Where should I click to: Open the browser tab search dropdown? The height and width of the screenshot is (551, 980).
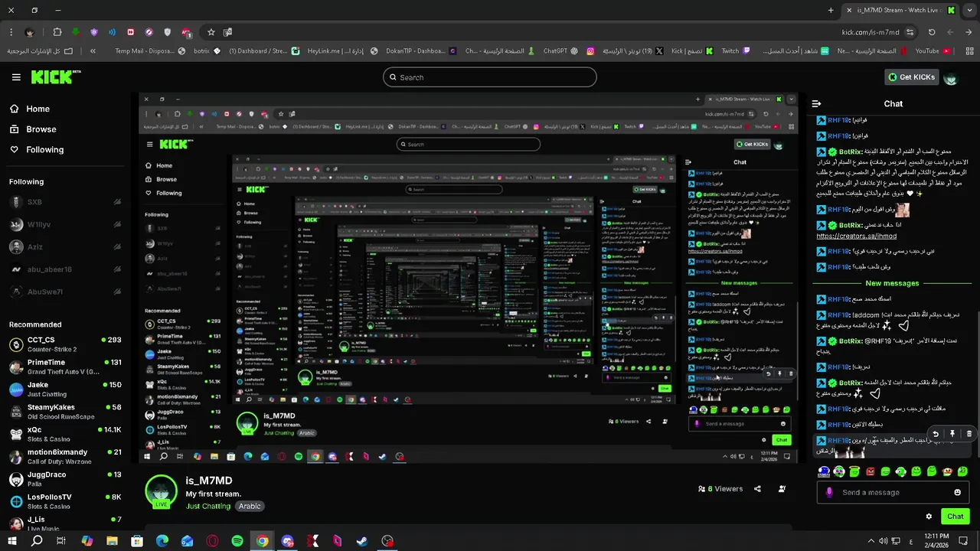969,10
